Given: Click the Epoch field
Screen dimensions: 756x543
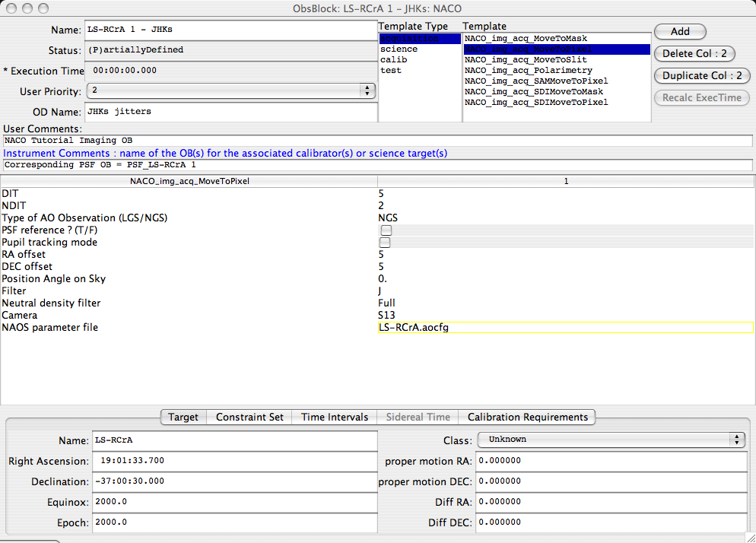Looking at the screenshot, I should [x=234, y=522].
